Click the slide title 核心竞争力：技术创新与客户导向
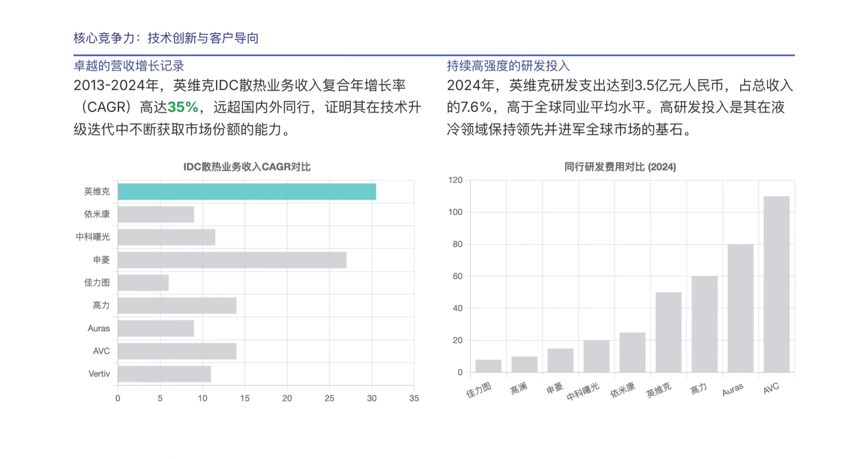 (166, 38)
